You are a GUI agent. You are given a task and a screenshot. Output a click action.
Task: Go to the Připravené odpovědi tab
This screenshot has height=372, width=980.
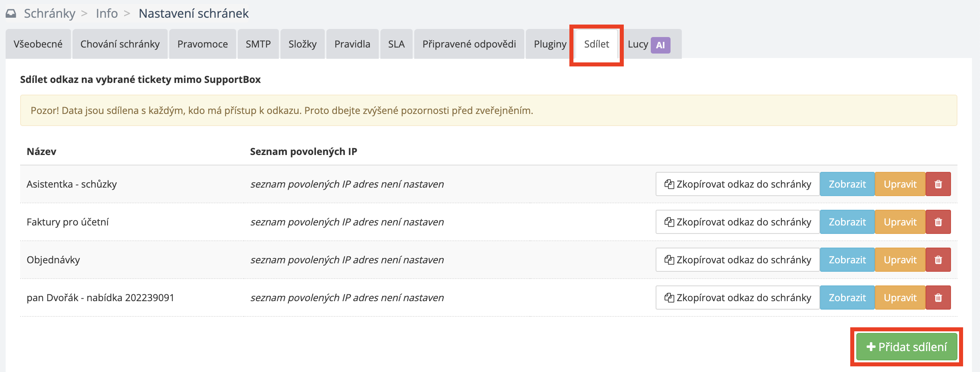point(469,44)
